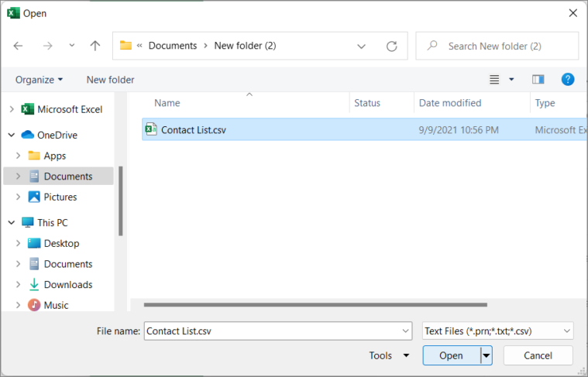This screenshot has width=588, height=377.
Task: Close the Open dialog
Action: (x=573, y=13)
